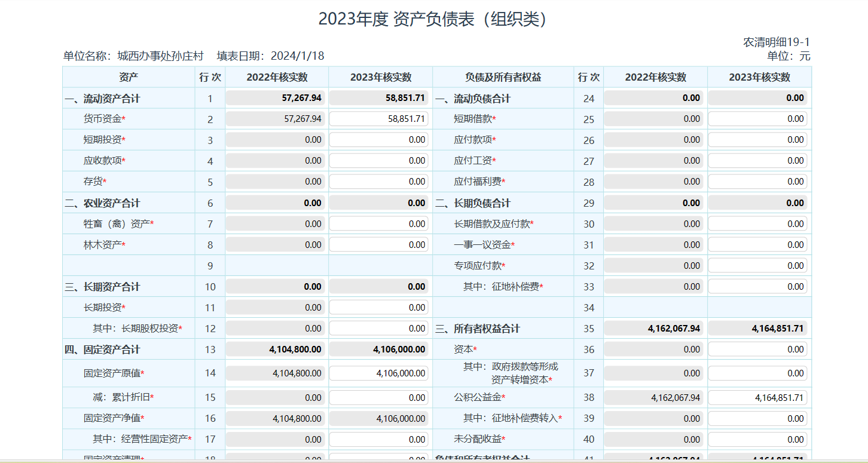Edit 2023 value for 短期投资

[x=378, y=140]
